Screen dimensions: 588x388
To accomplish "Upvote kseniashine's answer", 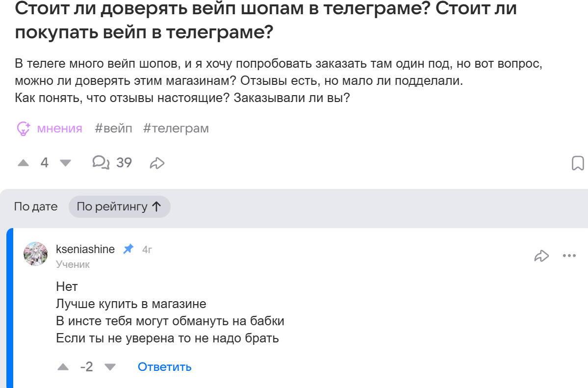I will [63, 367].
